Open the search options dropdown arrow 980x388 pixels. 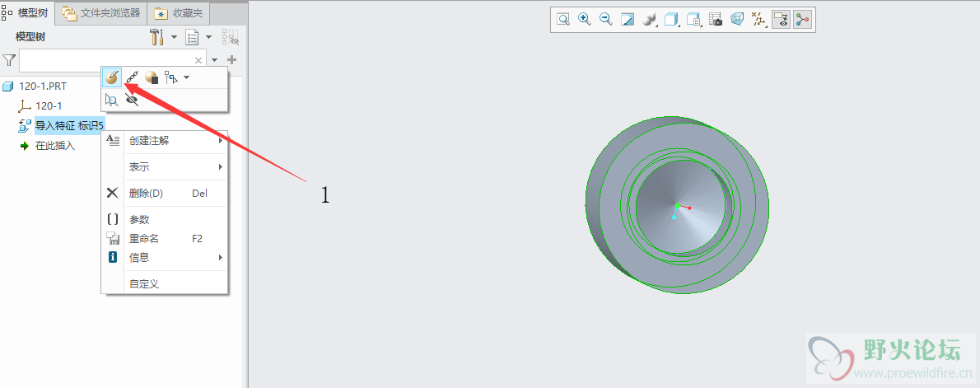(215, 61)
